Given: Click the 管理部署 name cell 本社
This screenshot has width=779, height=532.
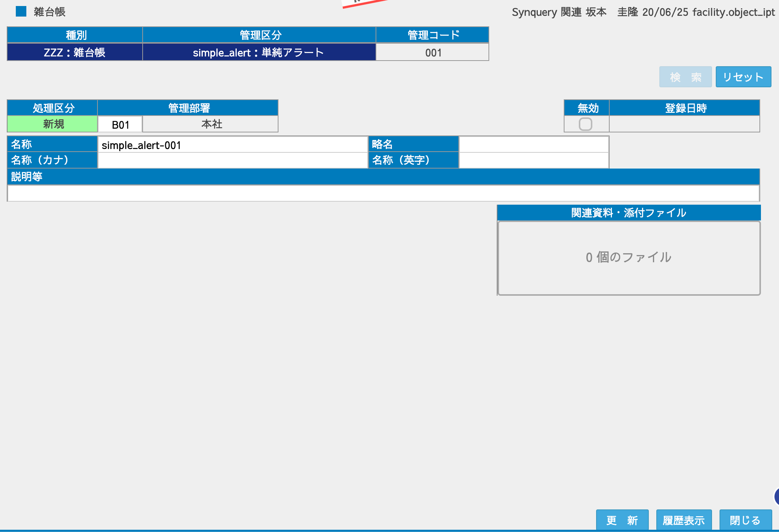Looking at the screenshot, I should pyautogui.click(x=210, y=124).
